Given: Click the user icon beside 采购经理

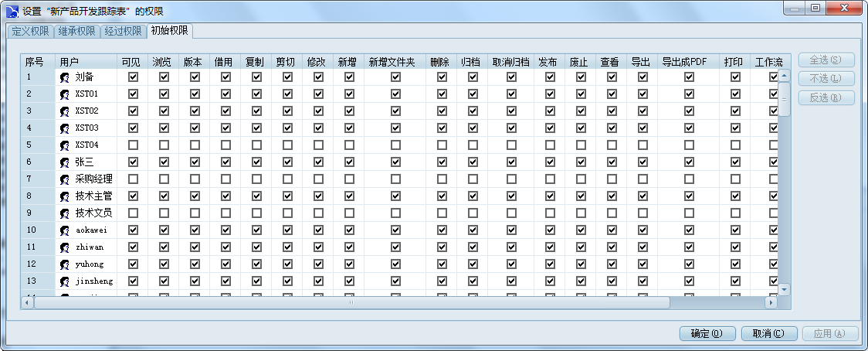Looking at the screenshot, I should pyautogui.click(x=65, y=179).
